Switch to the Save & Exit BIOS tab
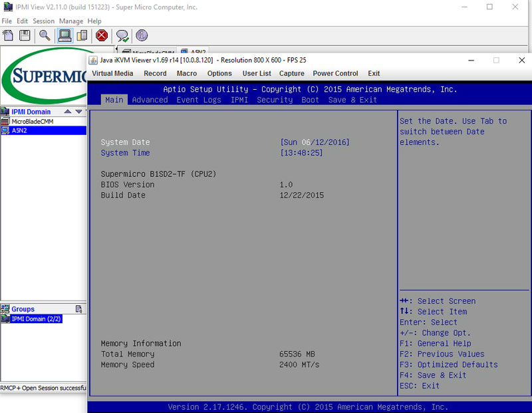 click(352, 100)
